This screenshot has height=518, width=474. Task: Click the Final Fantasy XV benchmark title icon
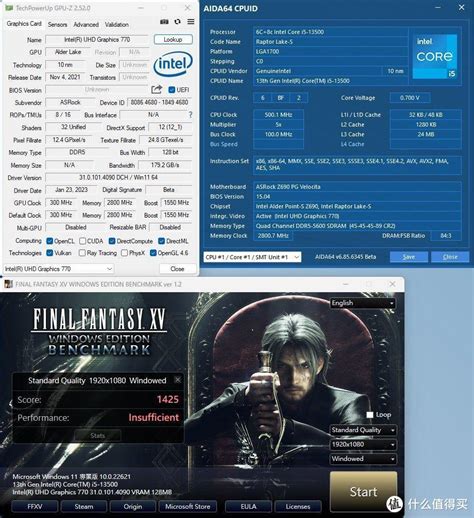[9, 284]
